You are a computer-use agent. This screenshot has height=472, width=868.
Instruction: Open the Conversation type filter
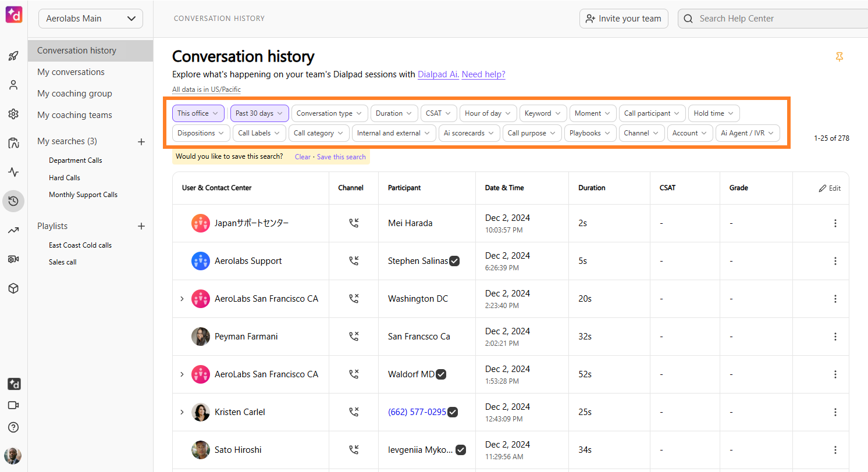click(329, 113)
